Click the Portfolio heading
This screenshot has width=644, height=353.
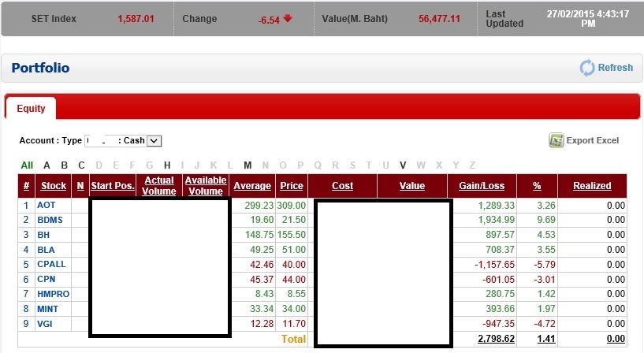40,68
